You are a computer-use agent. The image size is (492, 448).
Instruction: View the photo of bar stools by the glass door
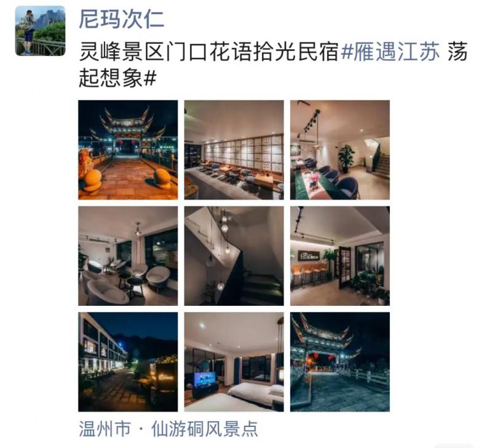(x=340, y=256)
